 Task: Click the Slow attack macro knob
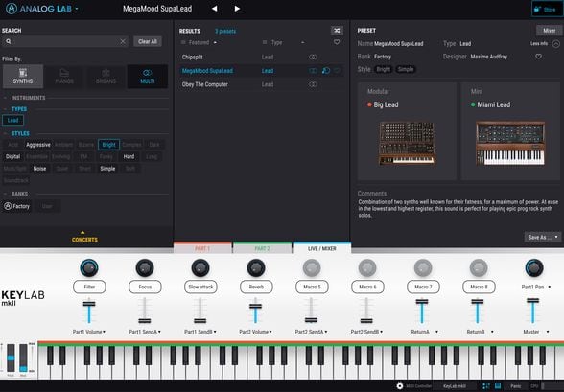point(200,267)
